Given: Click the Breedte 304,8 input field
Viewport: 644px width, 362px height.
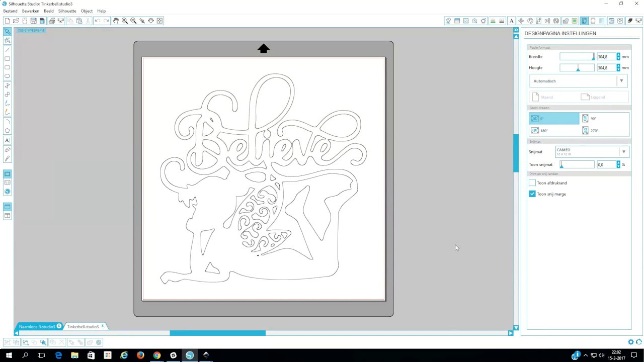Looking at the screenshot, I should 606,57.
